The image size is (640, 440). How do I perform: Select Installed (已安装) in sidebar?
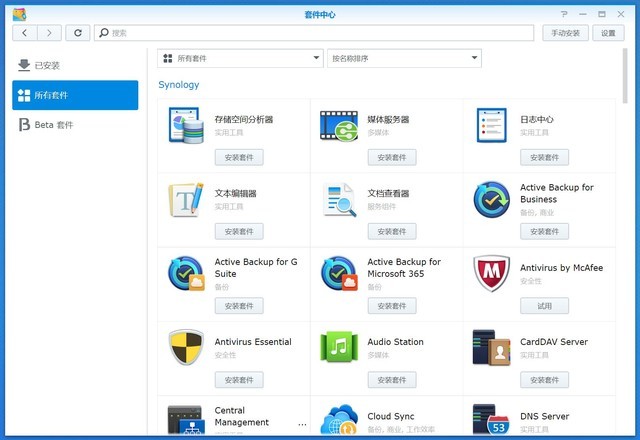[x=75, y=65]
